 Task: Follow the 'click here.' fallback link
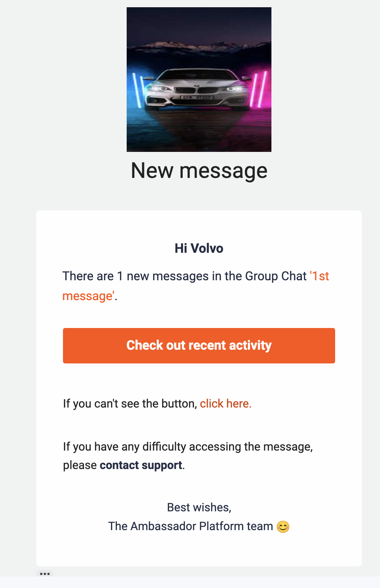(x=225, y=404)
